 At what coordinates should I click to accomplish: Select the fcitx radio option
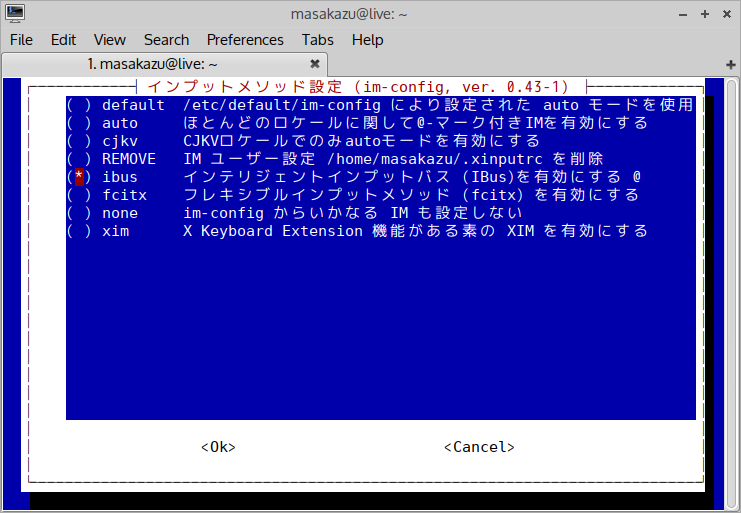(x=79, y=195)
